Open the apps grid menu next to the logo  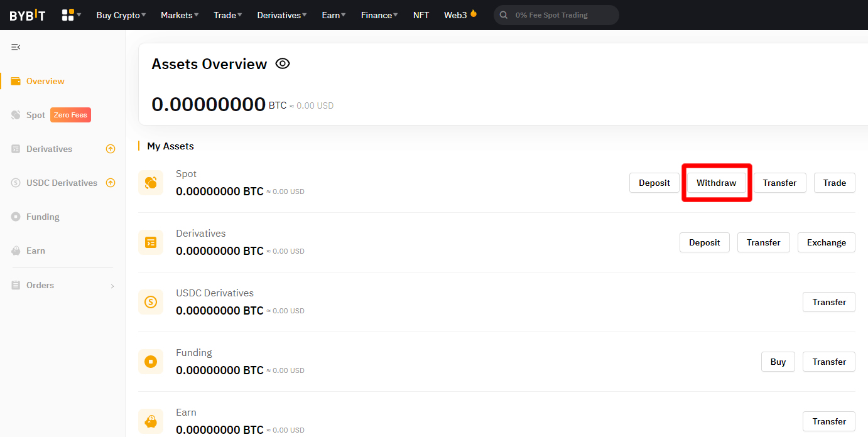67,14
